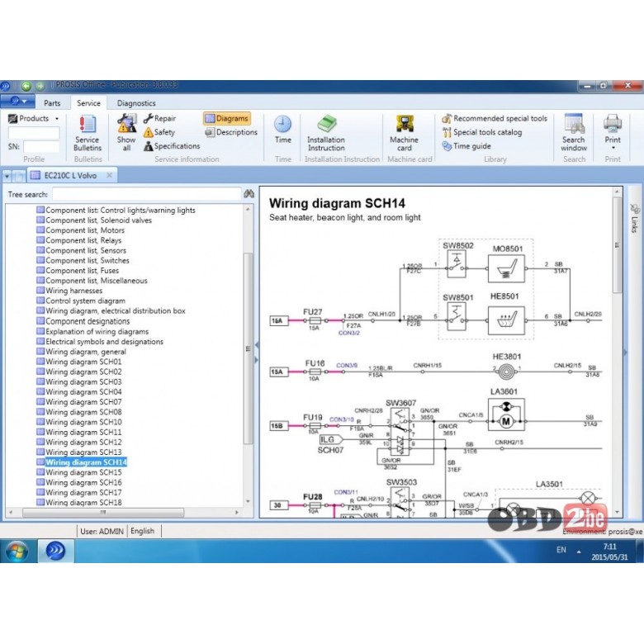Select the Diagrams button
The width and height of the screenshot is (644, 644).
click(227, 118)
